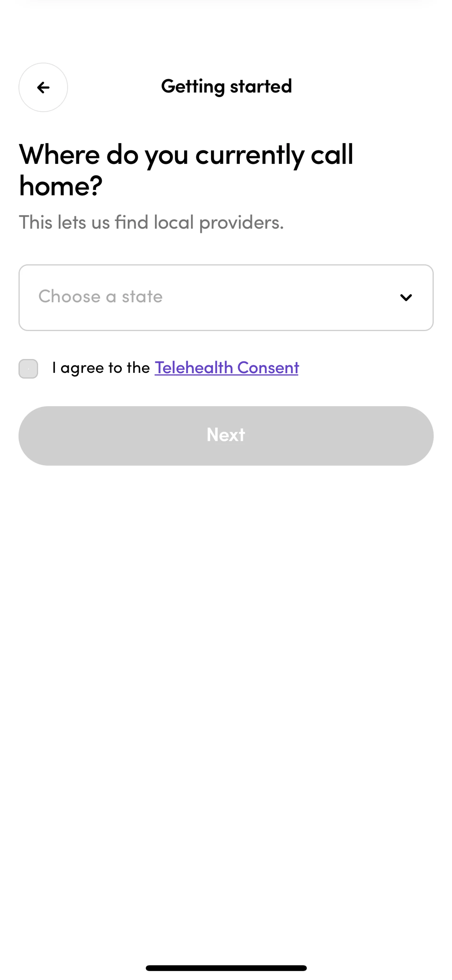
Task: Check the Telehealth Consent checkbox
Action: (28, 369)
